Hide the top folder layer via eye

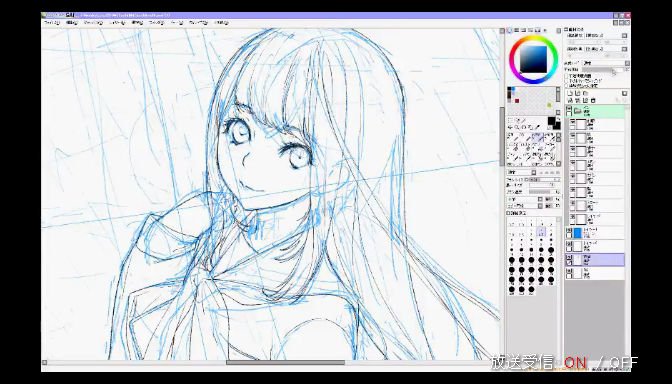click(569, 109)
